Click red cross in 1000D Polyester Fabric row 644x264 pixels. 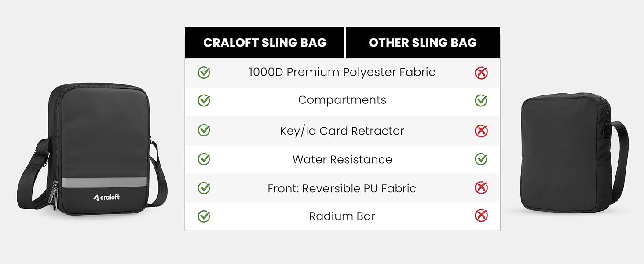[x=481, y=73]
